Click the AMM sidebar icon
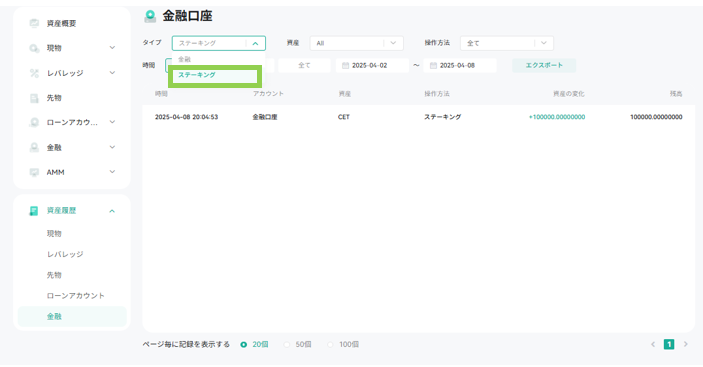 (x=34, y=172)
